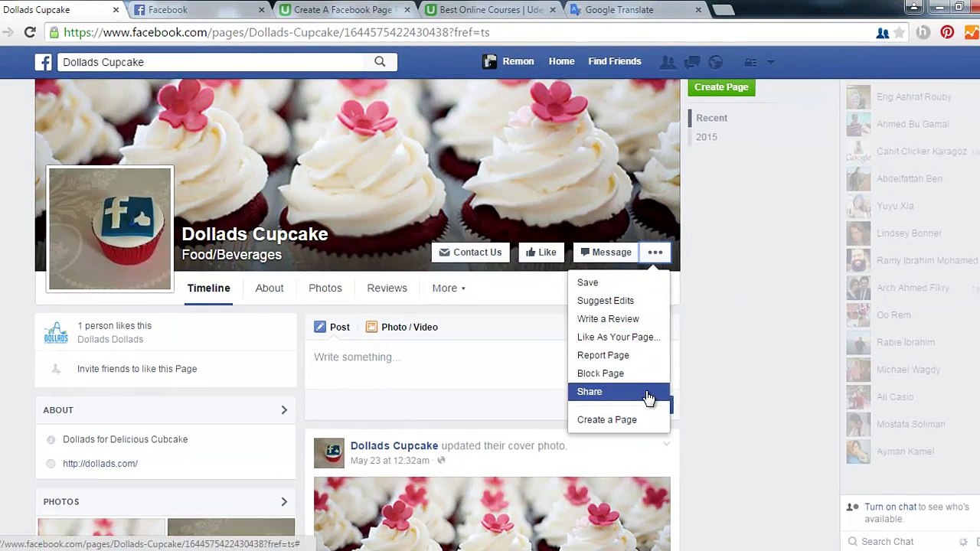Click the Contact Us button
The width and height of the screenshot is (980, 551).
coord(470,253)
